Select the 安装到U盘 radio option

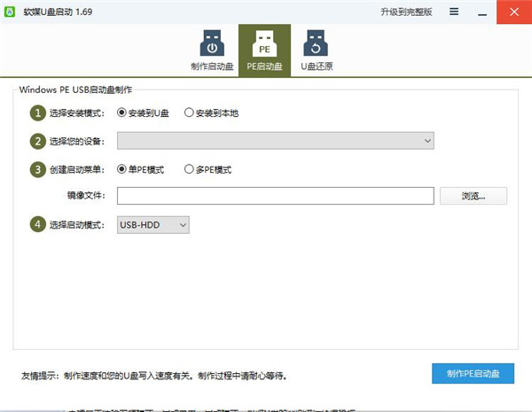pyautogui.click(x=122, y=113)
